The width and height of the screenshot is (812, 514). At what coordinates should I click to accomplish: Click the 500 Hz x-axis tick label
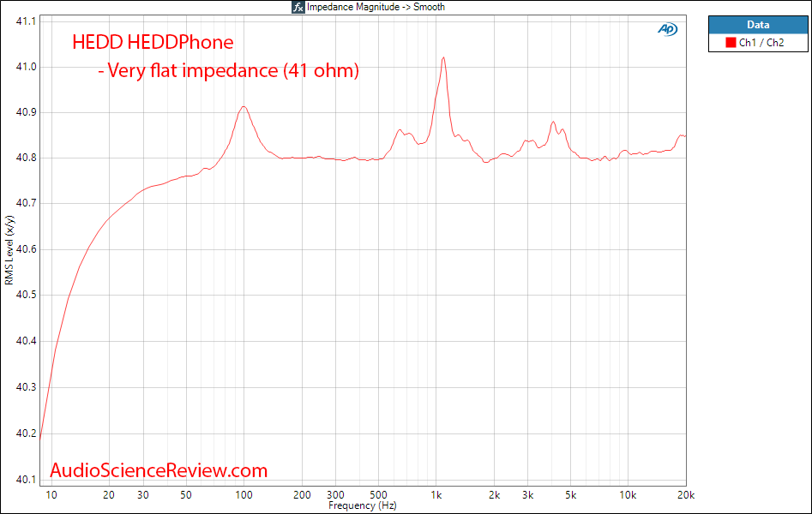coord(378,495)
